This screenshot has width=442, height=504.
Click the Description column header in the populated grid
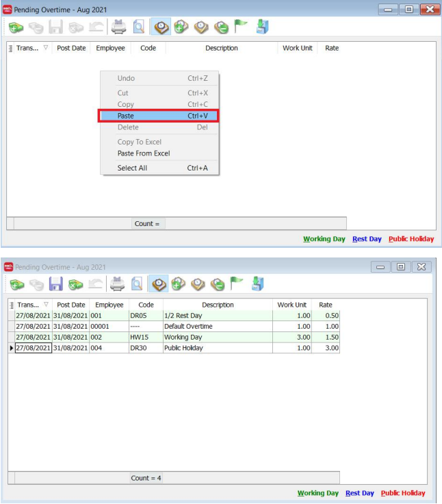pyautogui.click(x=218, y=305)
